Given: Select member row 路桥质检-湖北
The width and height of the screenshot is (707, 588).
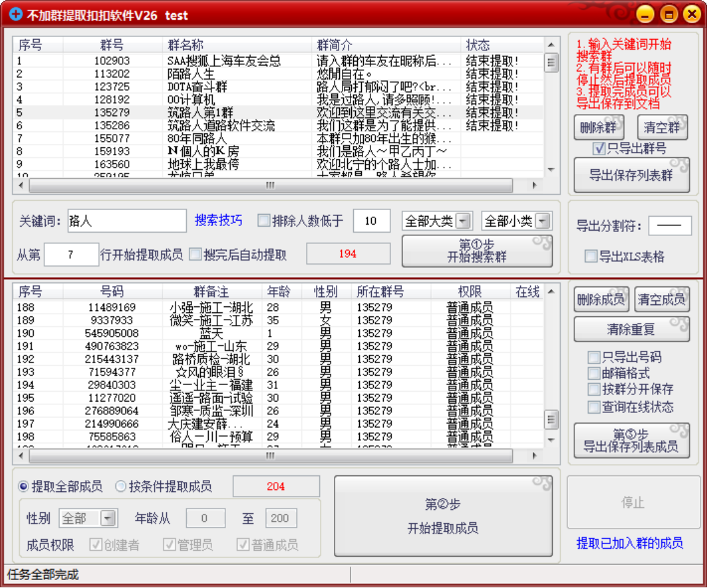Looking at the screenshot, I should click(278, 359).
